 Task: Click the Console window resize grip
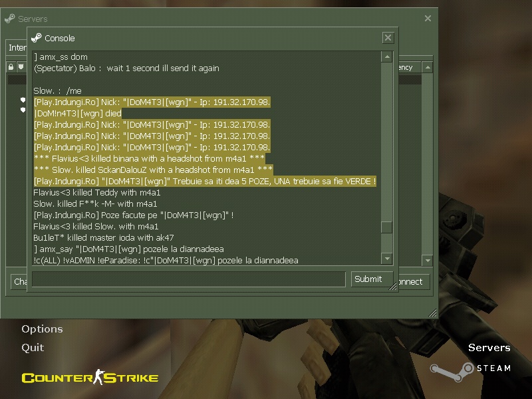click(393, 286)
